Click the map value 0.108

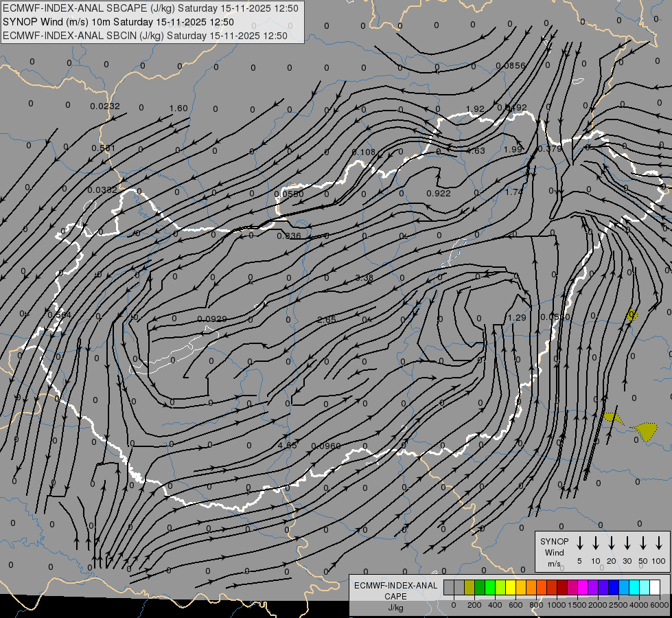(363, 152)
